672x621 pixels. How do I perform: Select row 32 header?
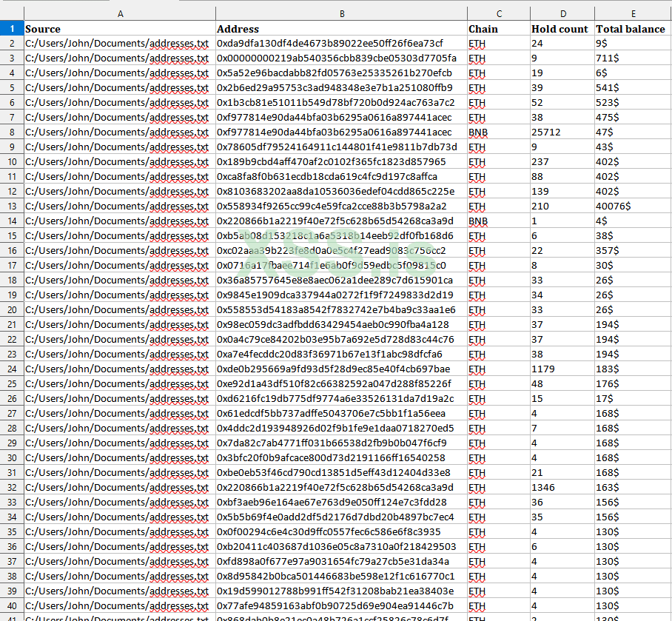12,487
